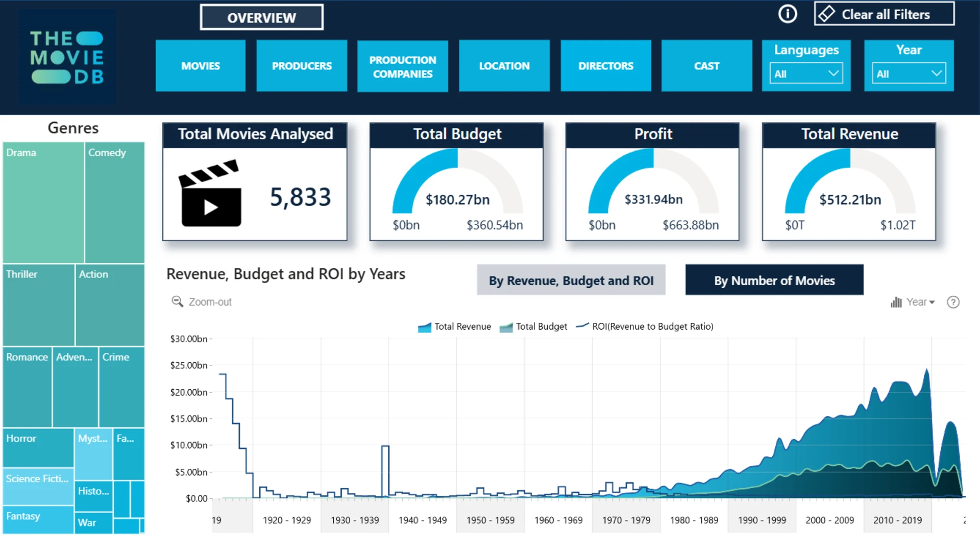The width and height of the screenshot is (980, 551).
Task: Click the Total Revenue gauge
Action: click(850, 181)
